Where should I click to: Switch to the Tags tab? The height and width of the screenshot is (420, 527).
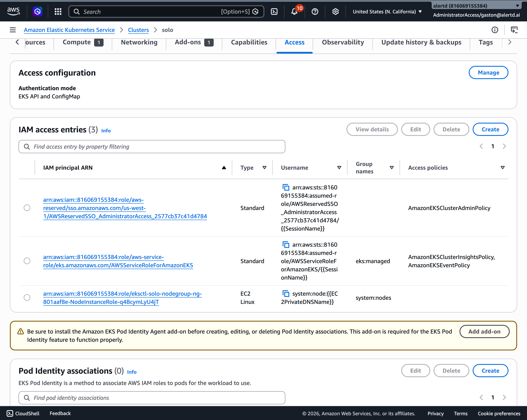point(486,42)
